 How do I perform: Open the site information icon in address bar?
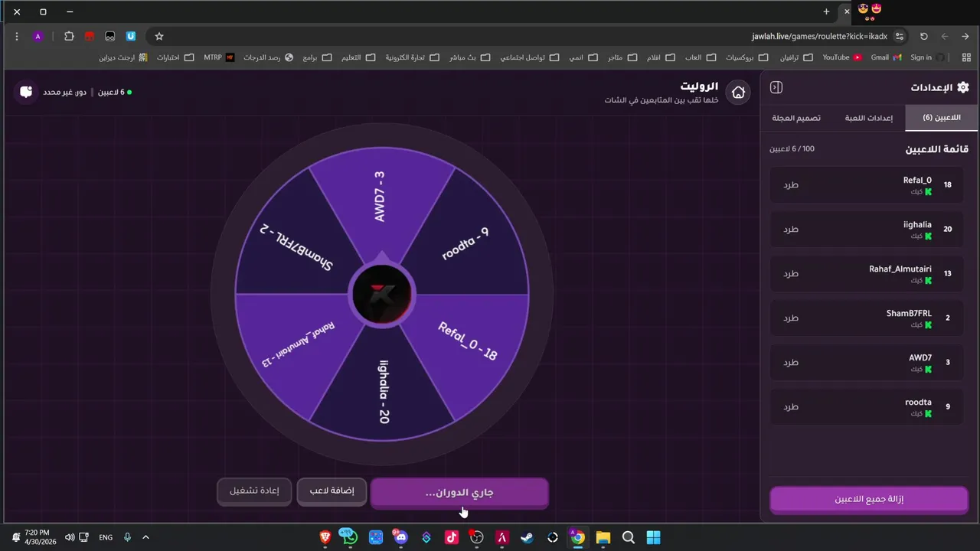(900, 36)
